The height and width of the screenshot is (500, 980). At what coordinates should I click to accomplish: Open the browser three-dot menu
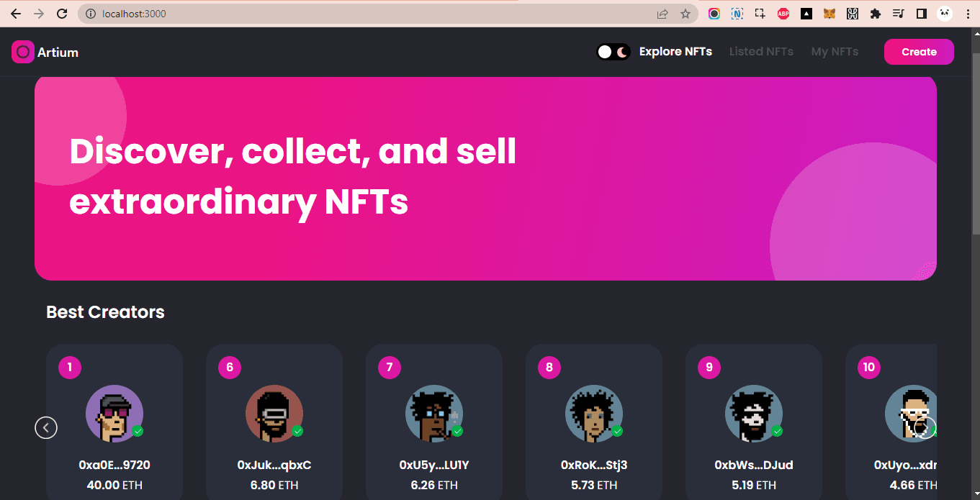[968, 14]
